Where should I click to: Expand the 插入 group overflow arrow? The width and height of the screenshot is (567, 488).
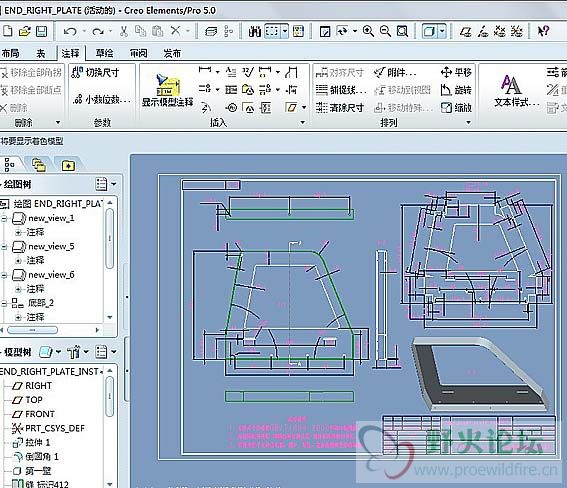303,123
